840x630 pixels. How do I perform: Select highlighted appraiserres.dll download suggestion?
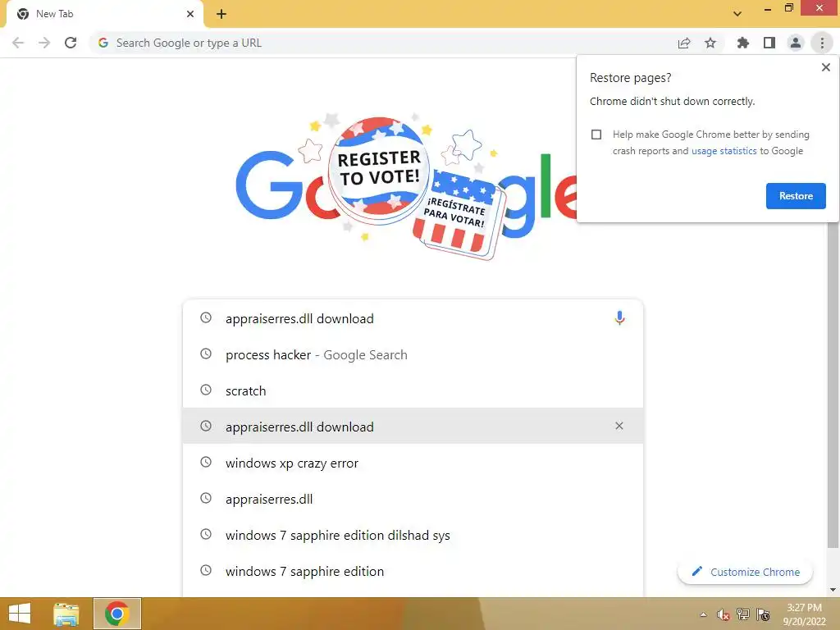413,426
